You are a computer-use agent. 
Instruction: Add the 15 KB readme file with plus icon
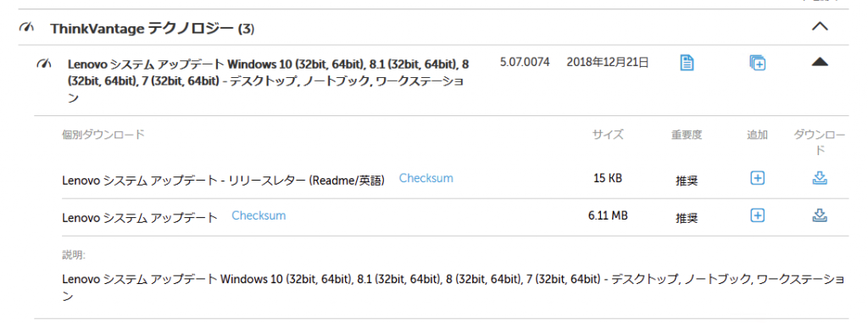(757, 178)
